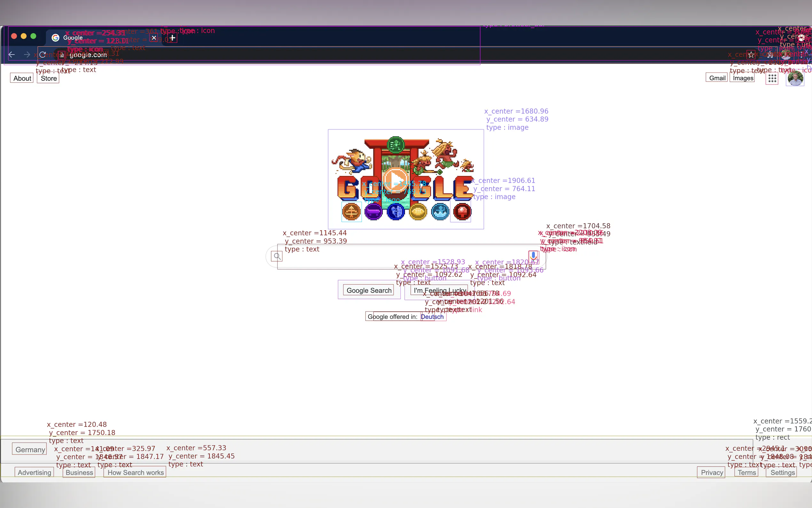Click the voice search microphone icon

coord(533,256)
